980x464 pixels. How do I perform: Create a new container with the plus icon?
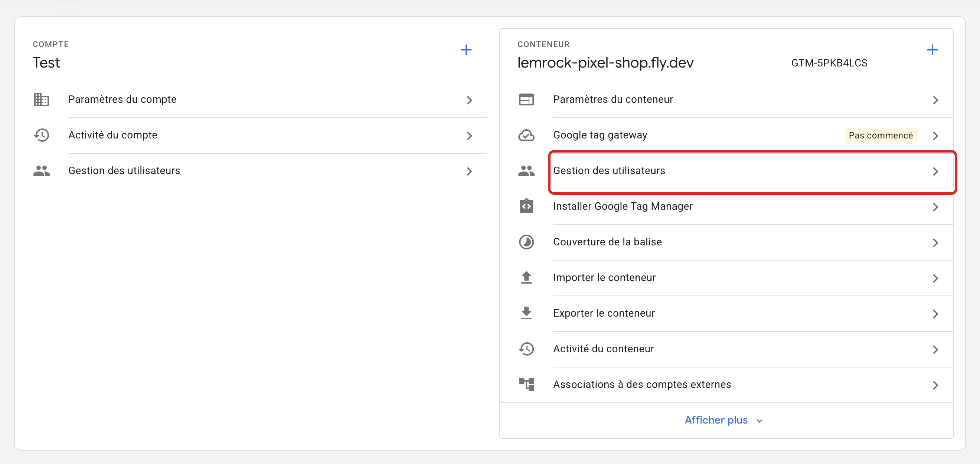(x=932, y=50)
